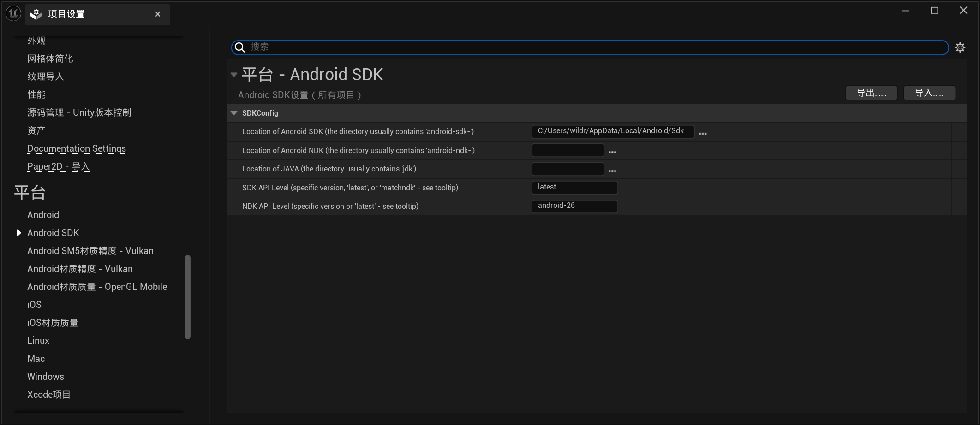Open 纹理导入 settings
This screenshot has height=425, width=980.
click(x=46, y=77)
